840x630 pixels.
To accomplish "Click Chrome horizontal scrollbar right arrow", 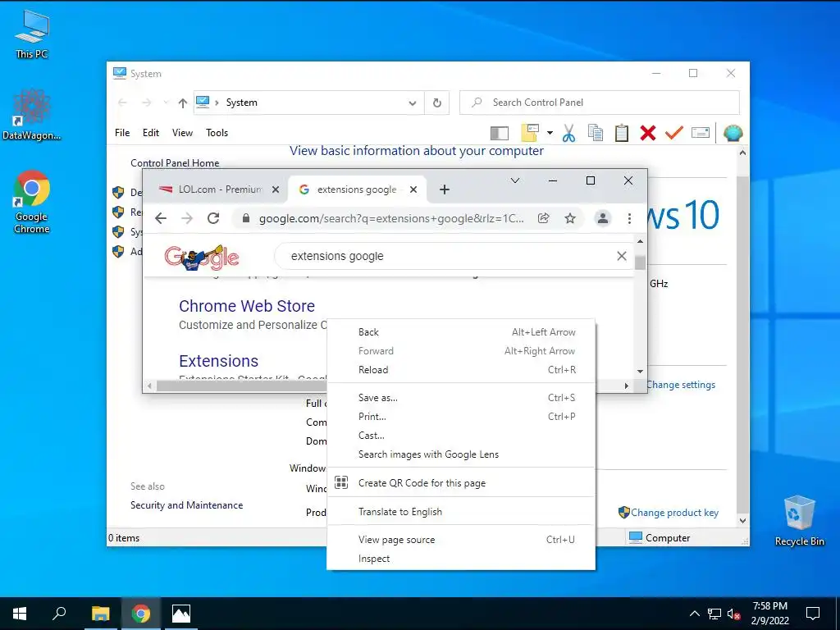I will [626, 386].
